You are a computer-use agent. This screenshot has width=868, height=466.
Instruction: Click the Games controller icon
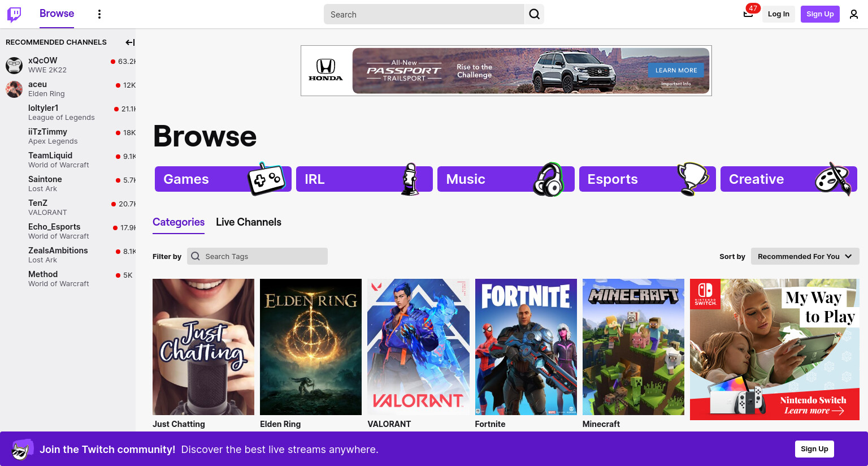pos(266,179)
